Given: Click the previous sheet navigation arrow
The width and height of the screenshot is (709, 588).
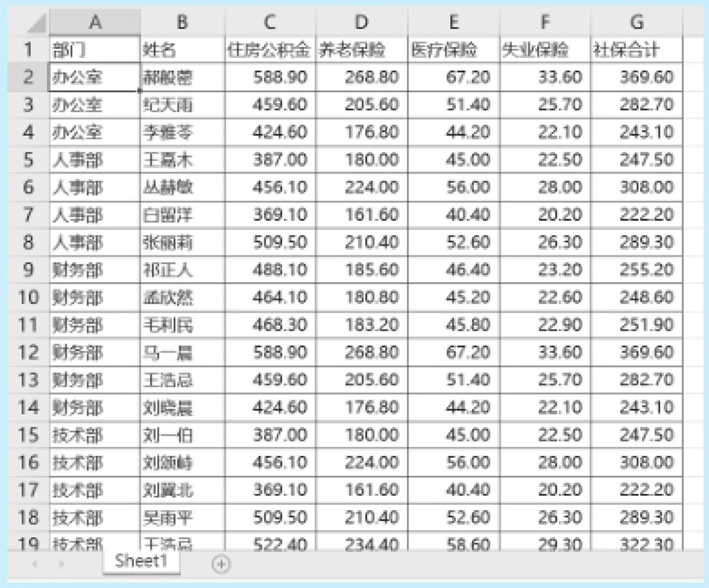Looking at the screenshot, I should [34, 563].
